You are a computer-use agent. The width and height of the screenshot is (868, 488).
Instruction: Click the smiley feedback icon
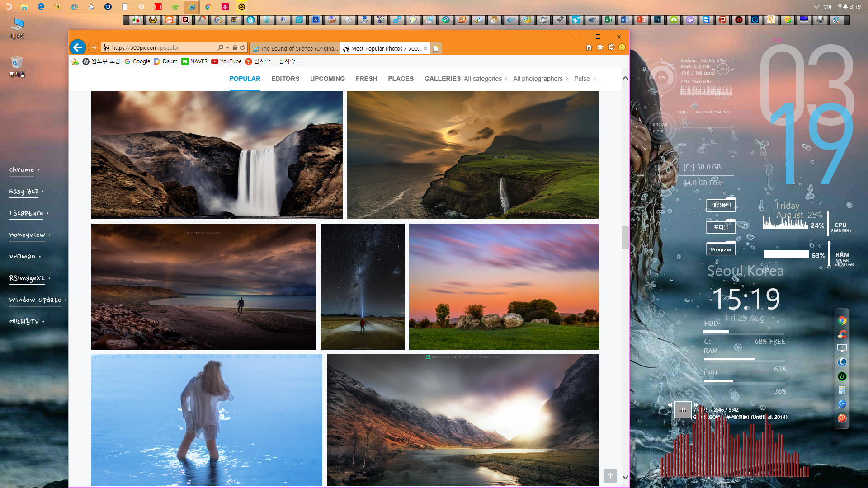click(622, 47)
